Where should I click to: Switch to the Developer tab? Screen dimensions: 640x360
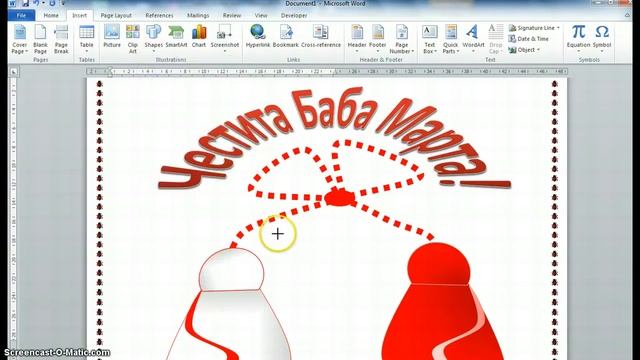tap(294, 16)
